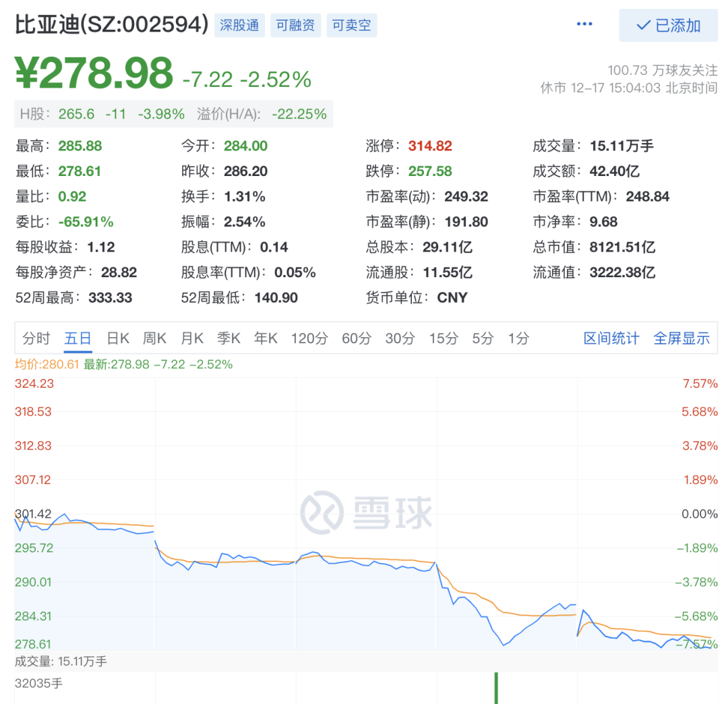The height and width of the screenshot is (704, 728).
Task: Click the 32035手 volume axis label
Action: (x=38, y=684)
